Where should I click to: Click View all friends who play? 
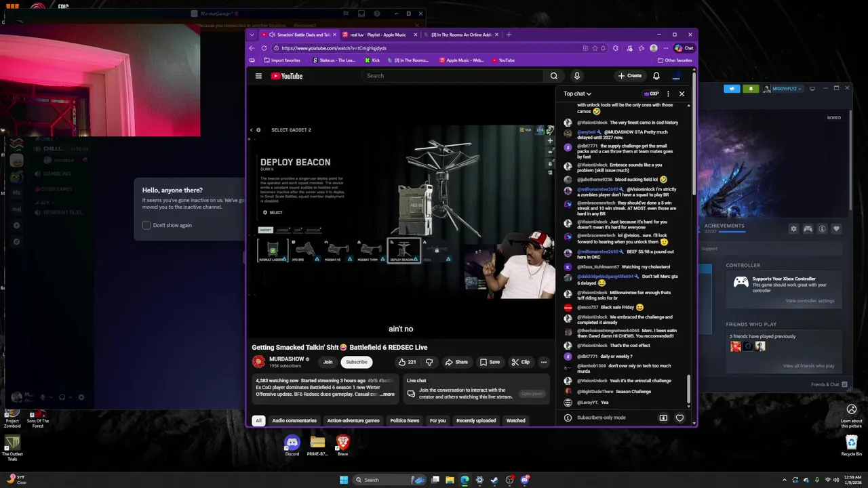pyautogui.click(x=808, y=366)
